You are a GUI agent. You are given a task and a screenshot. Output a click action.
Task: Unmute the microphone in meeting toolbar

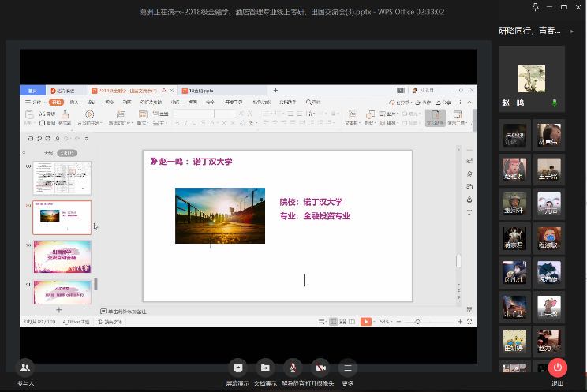293,368
